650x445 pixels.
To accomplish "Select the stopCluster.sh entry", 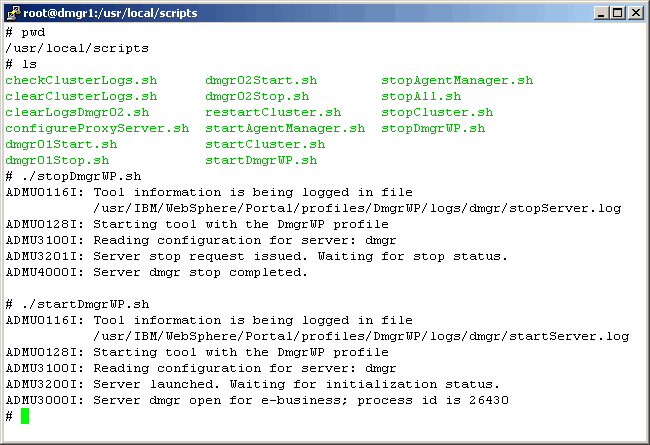I will [x=437, y=112].
